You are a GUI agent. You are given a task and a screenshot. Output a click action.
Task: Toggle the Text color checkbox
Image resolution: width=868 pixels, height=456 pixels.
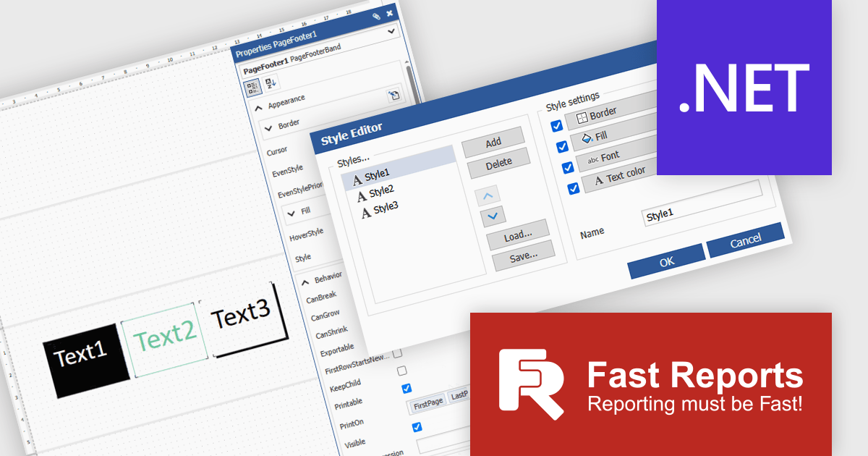point(574,188)
